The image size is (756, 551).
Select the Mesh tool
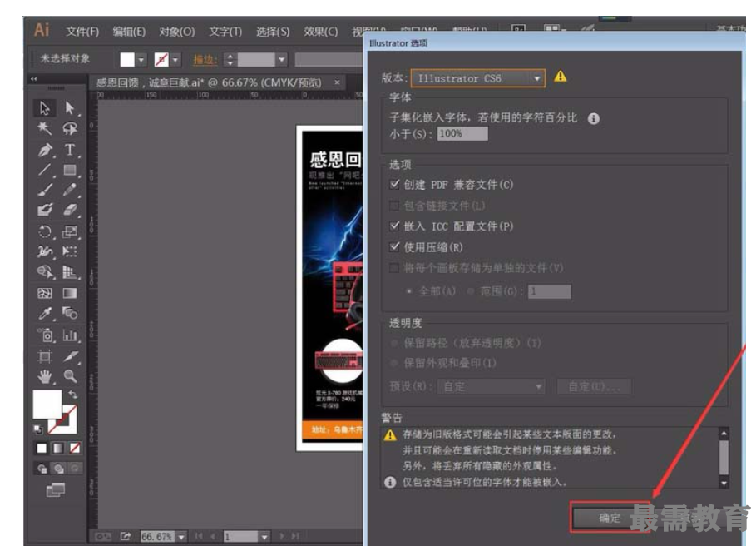[x=45, y=293]
